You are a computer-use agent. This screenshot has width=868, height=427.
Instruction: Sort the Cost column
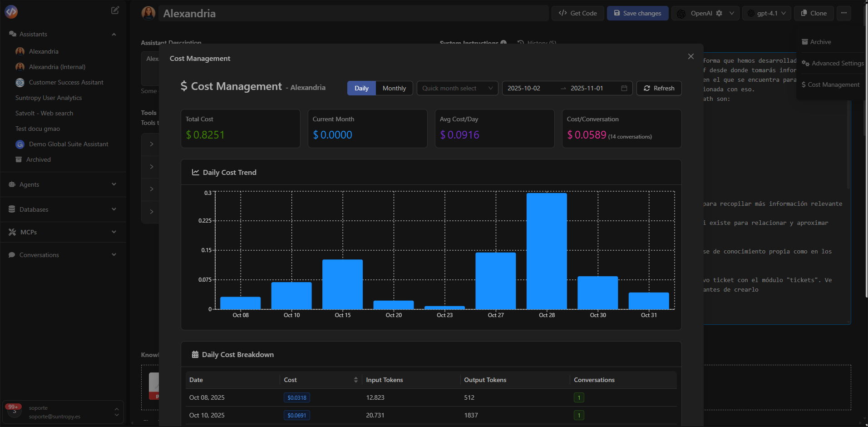coord(355,380)
